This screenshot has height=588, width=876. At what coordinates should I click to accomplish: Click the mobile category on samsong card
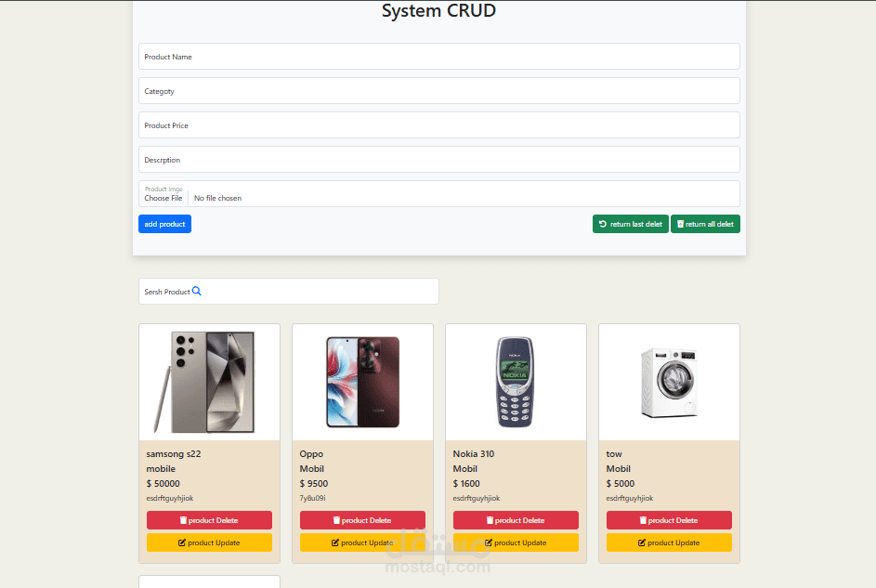point(161,468)
